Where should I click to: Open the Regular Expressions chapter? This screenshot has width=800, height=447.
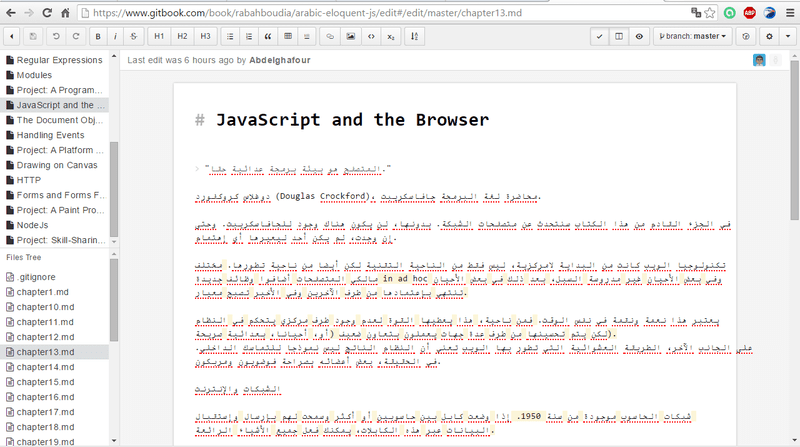(54, 60)
